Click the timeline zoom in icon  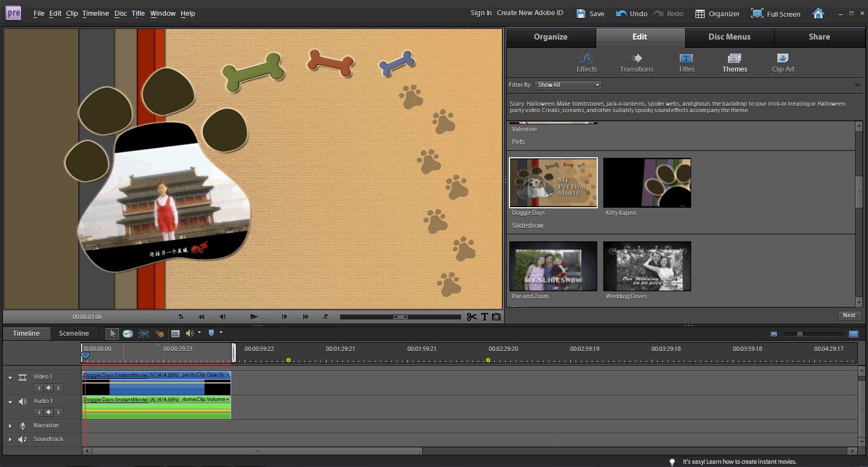853,334
